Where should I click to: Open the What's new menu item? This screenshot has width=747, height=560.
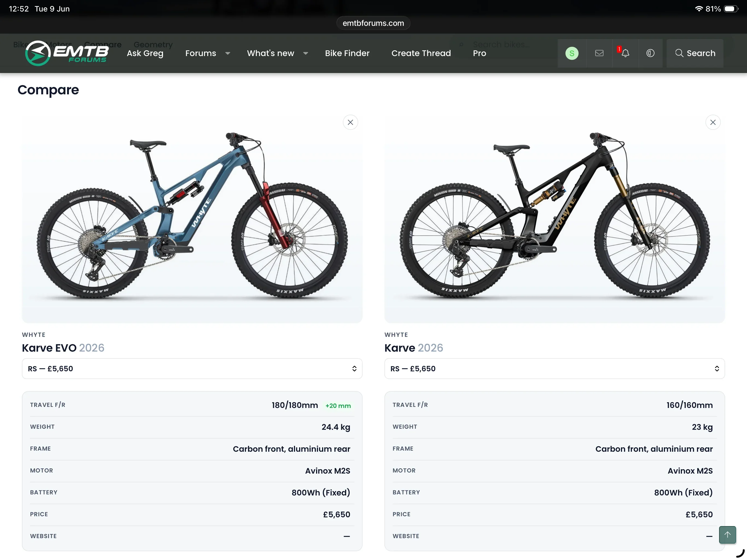[270, 53]
